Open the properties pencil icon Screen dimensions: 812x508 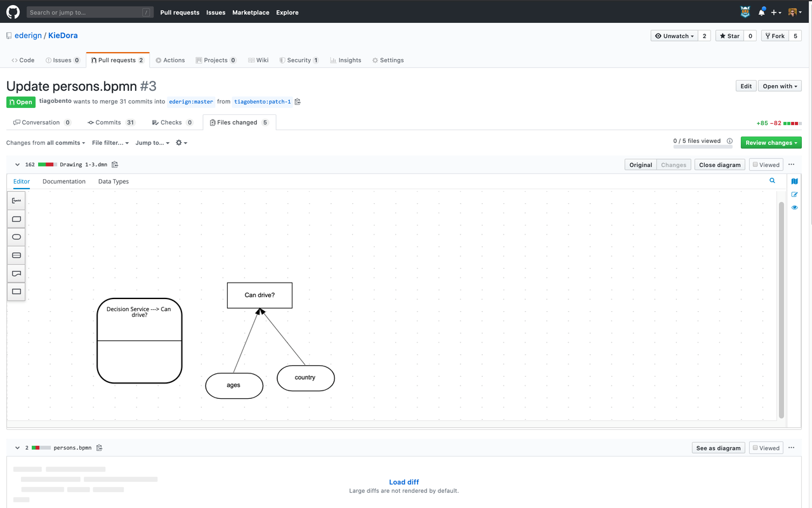[x=794, y=194]
